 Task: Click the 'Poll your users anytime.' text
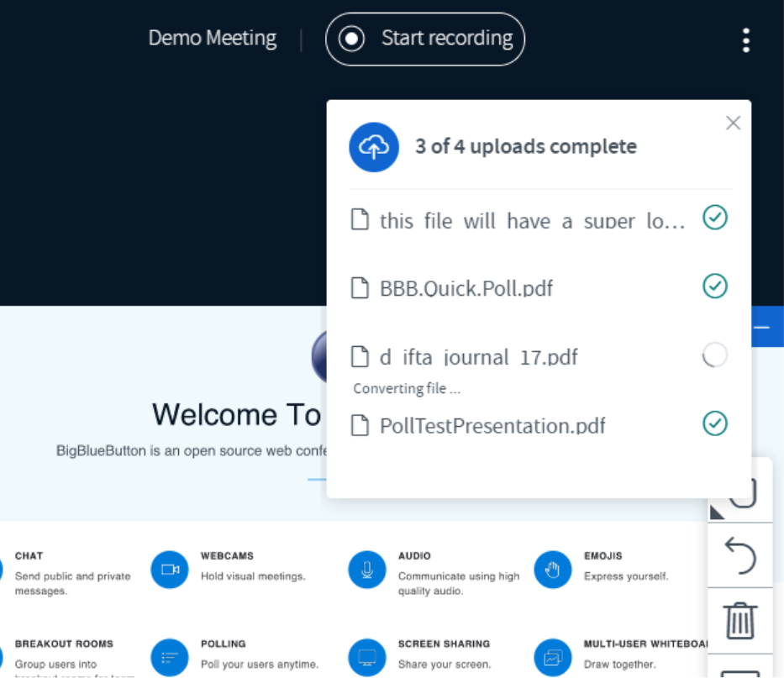[x=260, y=664]
